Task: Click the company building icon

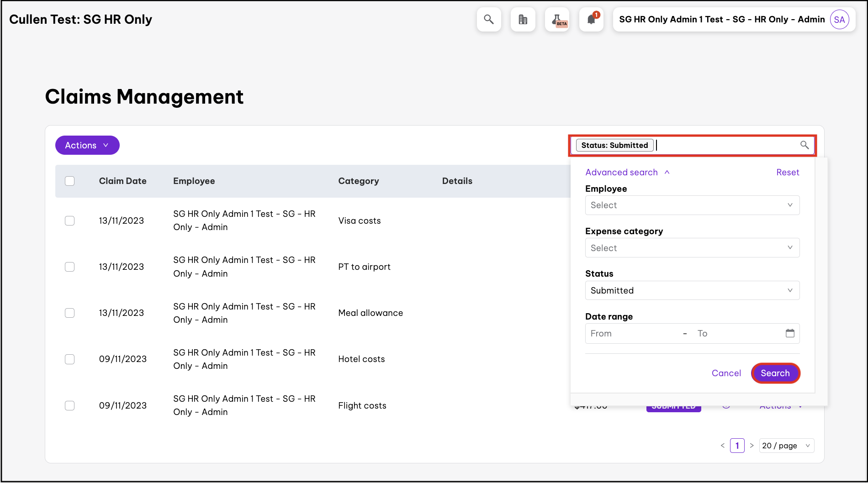Action: (x=523, y=20)
